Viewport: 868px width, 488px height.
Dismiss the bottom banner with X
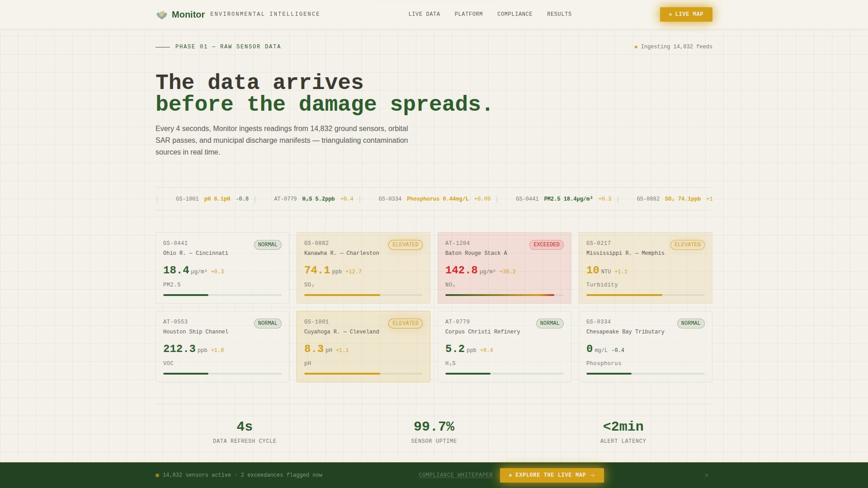coord(706,475)
